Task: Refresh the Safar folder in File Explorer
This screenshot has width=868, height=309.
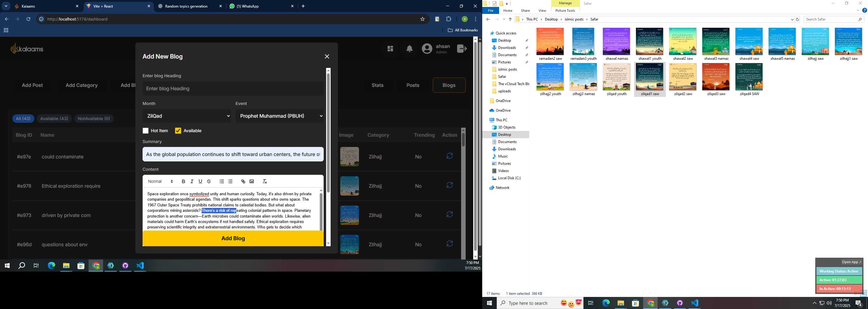Action: (797, 20)
